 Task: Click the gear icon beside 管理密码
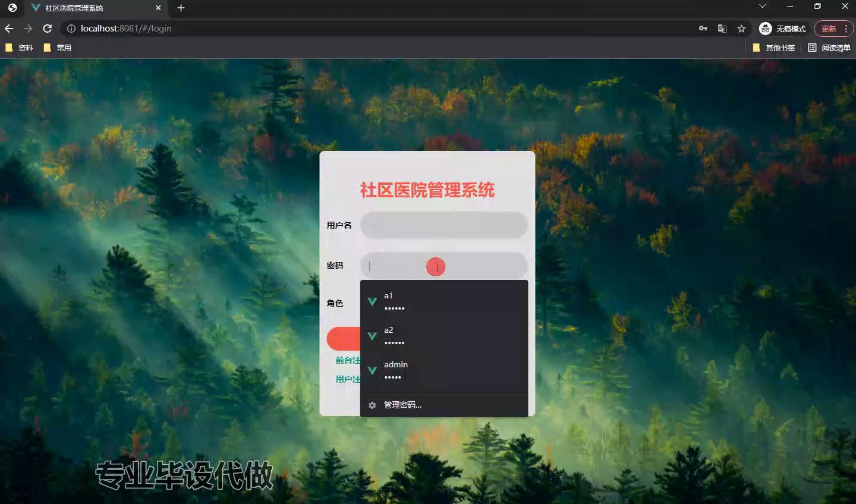[372, 405]
